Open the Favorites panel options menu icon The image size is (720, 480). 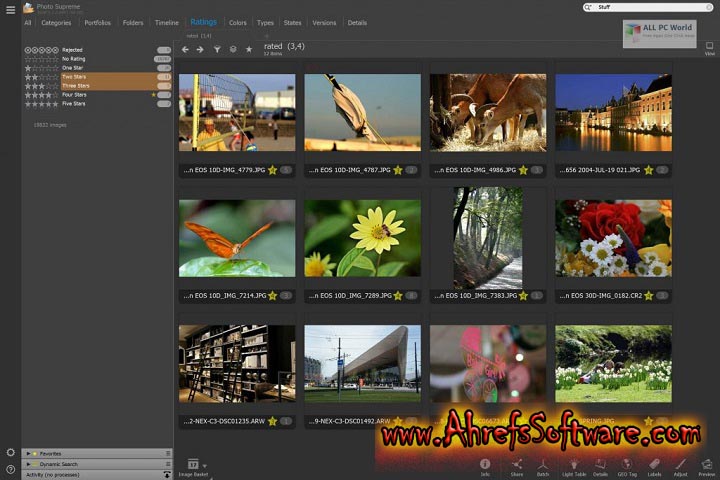(168, 453)
